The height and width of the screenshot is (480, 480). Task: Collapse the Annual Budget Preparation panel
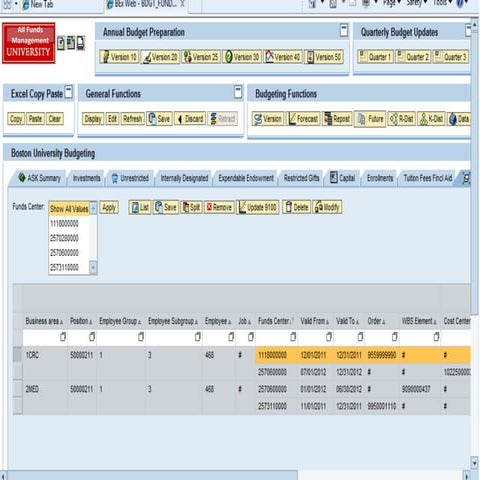pos(344,30)
